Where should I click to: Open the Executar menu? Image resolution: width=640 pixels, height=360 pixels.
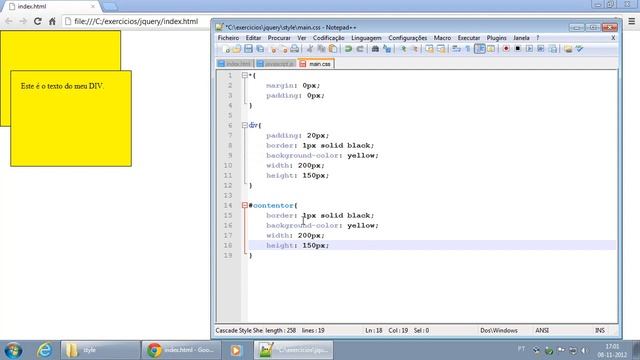point(469,38)
